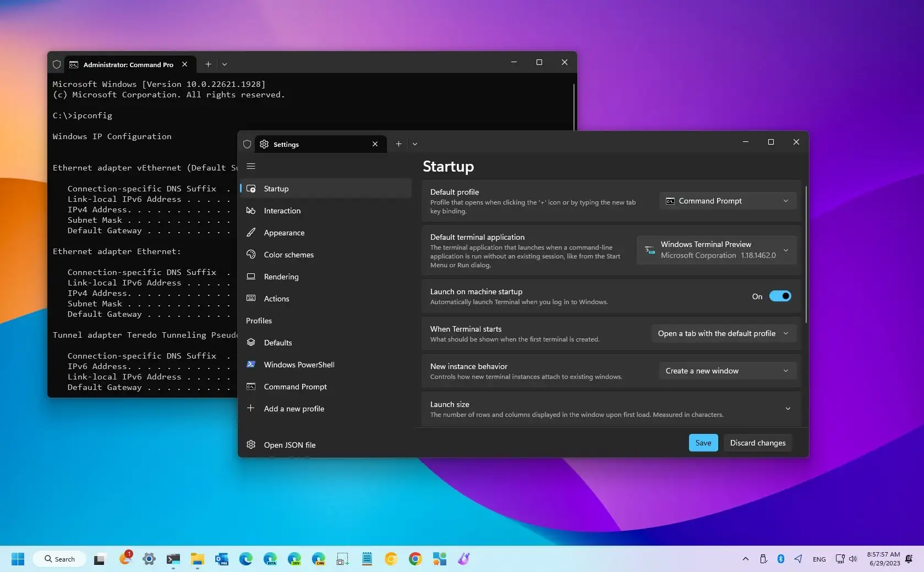
Task: Go to Color schemes settings
Action: 326,255
